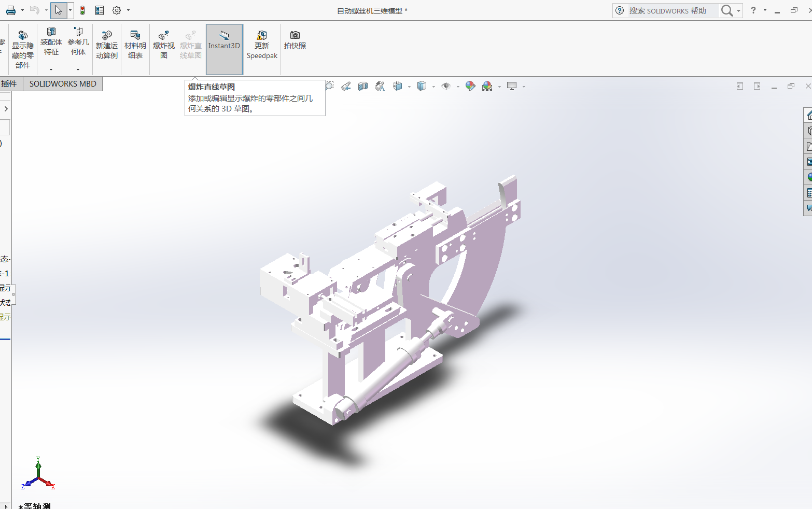Image resolution: width=812 pixels, height=509 pixels.
Task: Expand the View Orientation dropdown arrow
Action: click(x=409, y=87)
